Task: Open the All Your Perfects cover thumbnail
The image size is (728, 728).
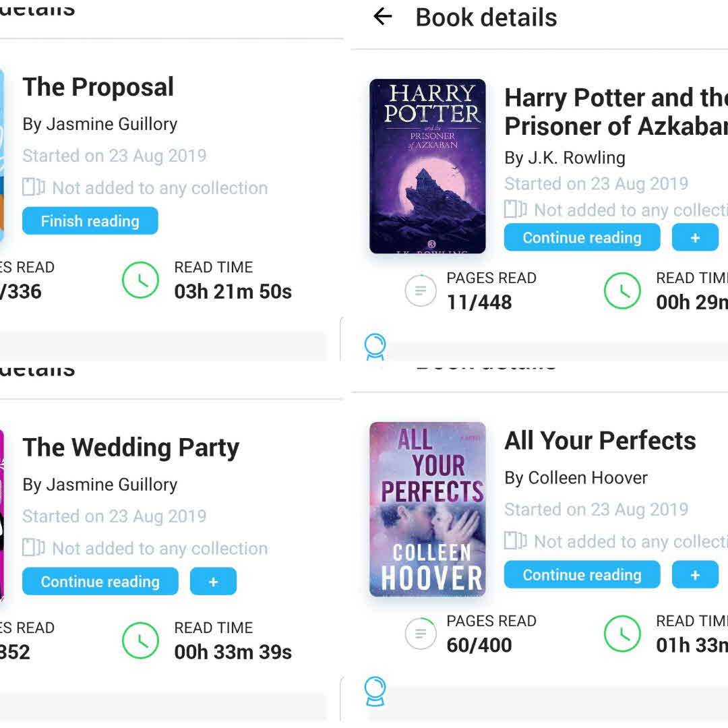Action: click(427, 509)
